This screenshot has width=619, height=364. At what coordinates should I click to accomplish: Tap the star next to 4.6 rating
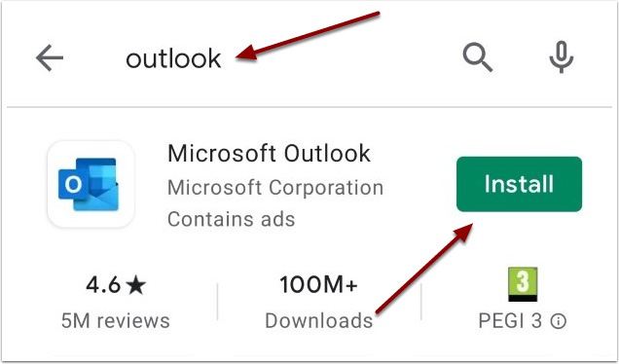pyautogui.click(x=136, y=285)
